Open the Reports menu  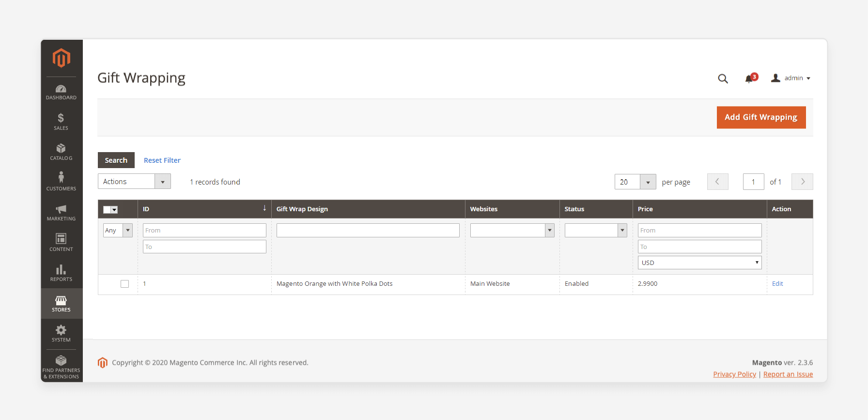[61, 274]
